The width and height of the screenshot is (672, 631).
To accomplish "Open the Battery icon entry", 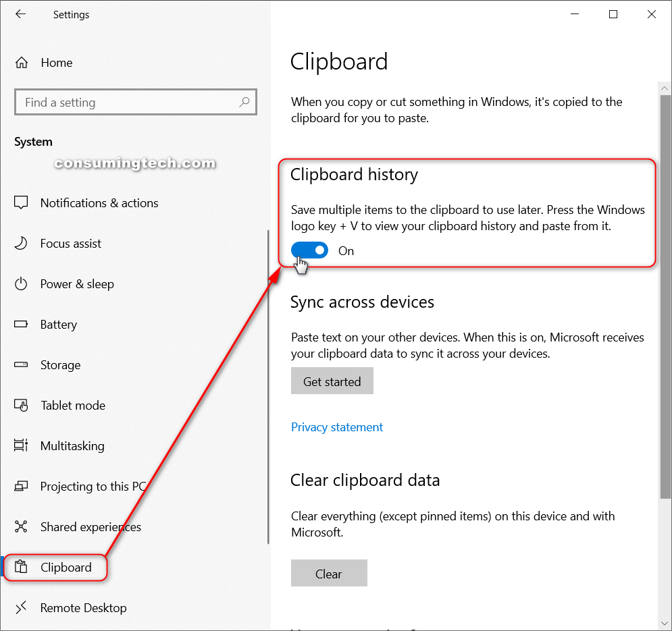I will [21, 325].
